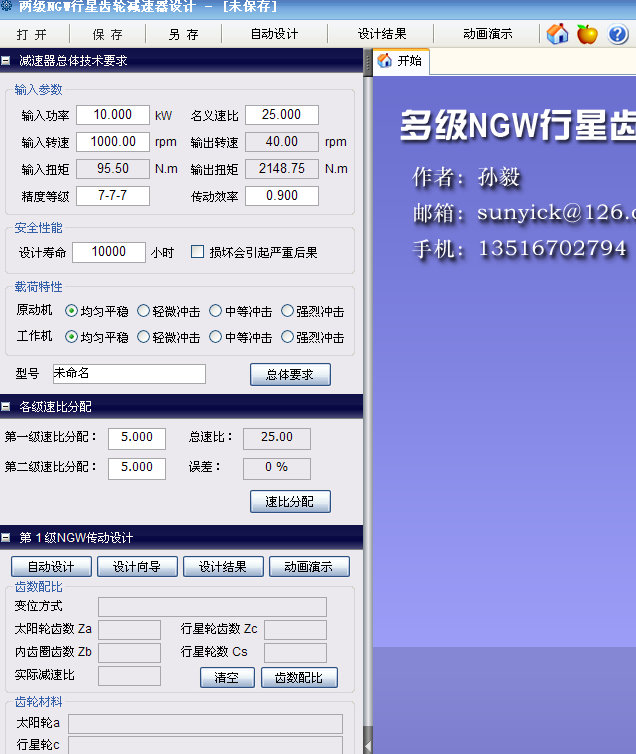Viewport: 636px width, 754px height.
Task: Switch to the 开始 tab
Action: pos(401,61)
